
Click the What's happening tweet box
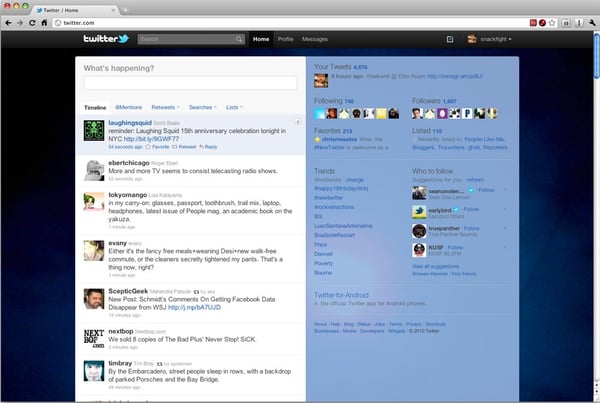point(190,84)
